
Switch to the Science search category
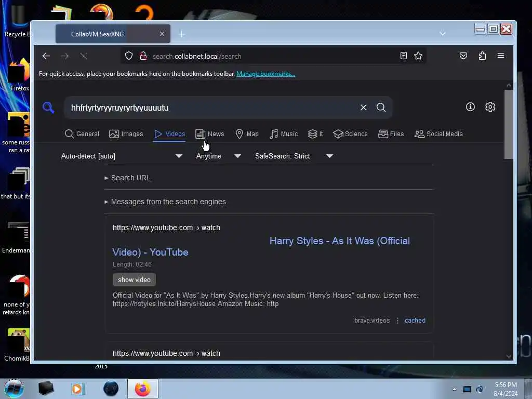tap(350, 134)
